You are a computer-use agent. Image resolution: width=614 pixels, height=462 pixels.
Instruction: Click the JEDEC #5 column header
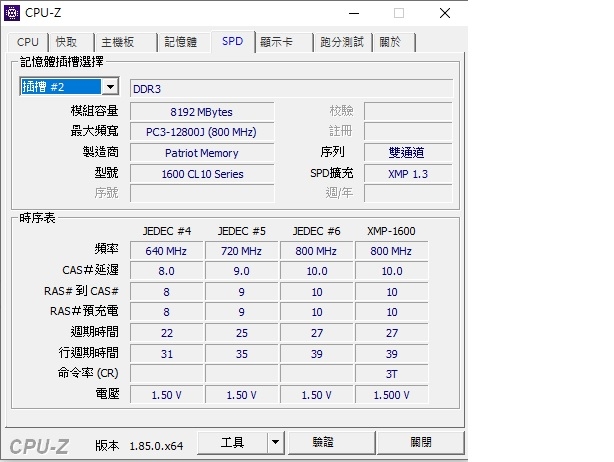click(242, 231)
